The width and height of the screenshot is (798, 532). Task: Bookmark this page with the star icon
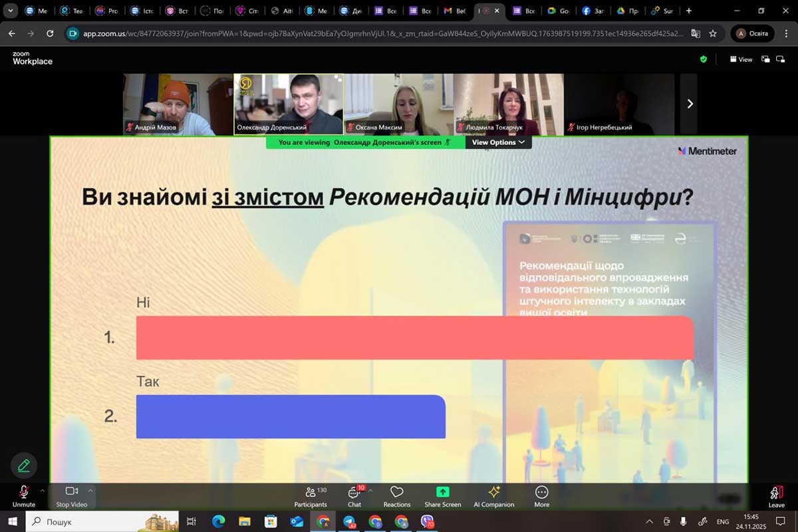[x=713, y=33]
